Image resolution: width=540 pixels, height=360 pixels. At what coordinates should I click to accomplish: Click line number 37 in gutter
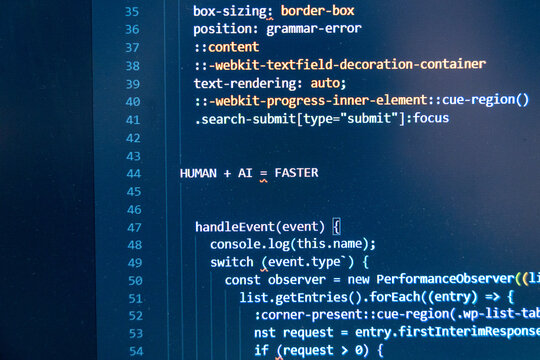tap(132, 48)
